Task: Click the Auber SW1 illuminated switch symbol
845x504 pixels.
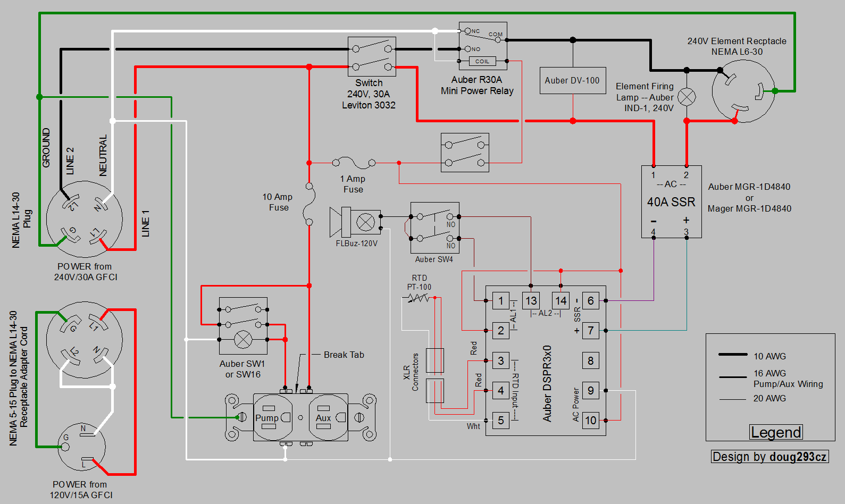Action: pos(244,326)
